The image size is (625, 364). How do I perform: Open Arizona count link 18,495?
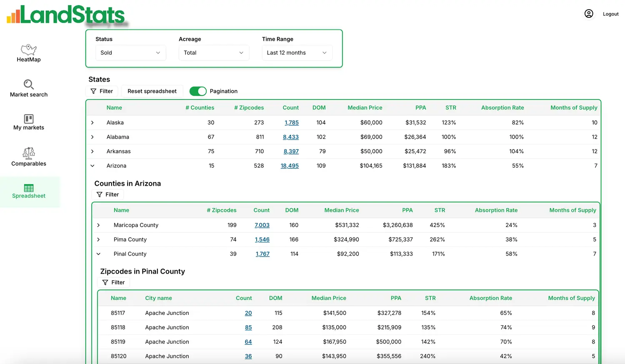coord(290,166)
